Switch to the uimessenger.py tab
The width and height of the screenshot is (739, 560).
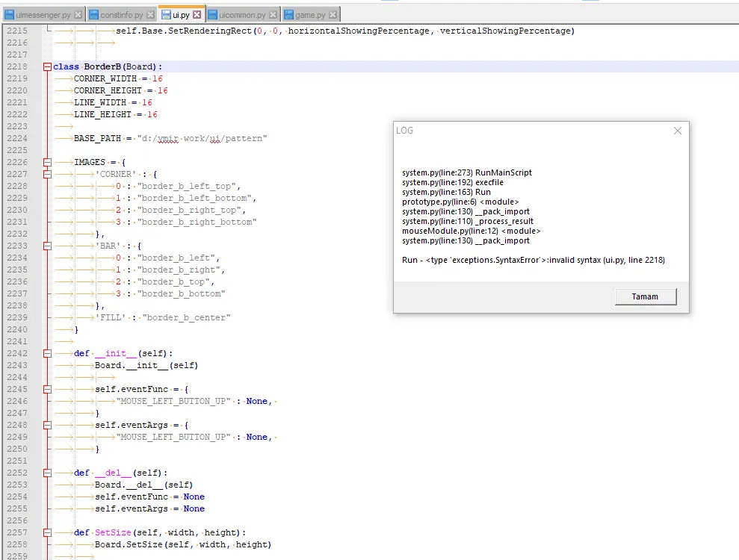tap(43, 15)
